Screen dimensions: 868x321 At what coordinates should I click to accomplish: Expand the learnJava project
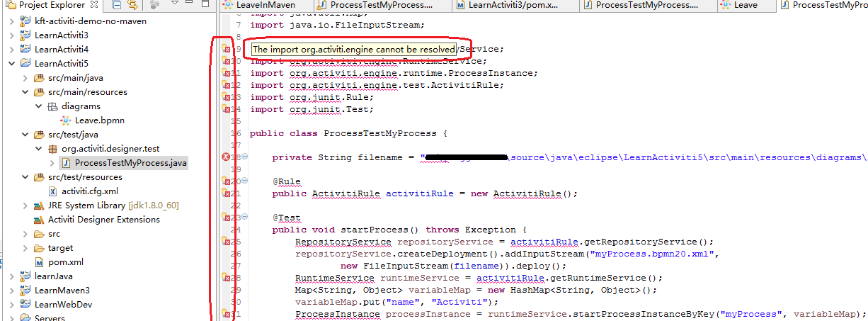(x=12, y=276)
